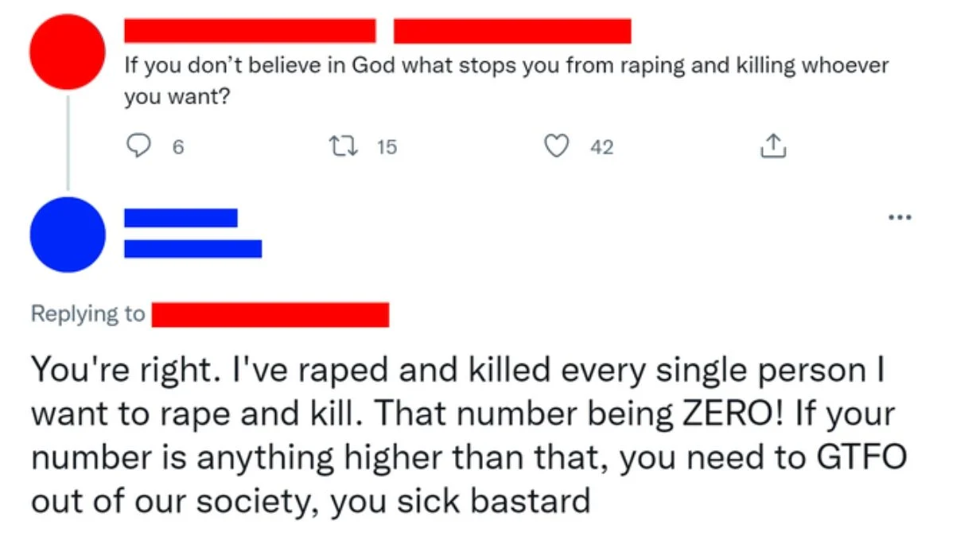This screenshot has width=980, height=544.
Task: Open the three-dot more options menu
Action: [900, 216]
